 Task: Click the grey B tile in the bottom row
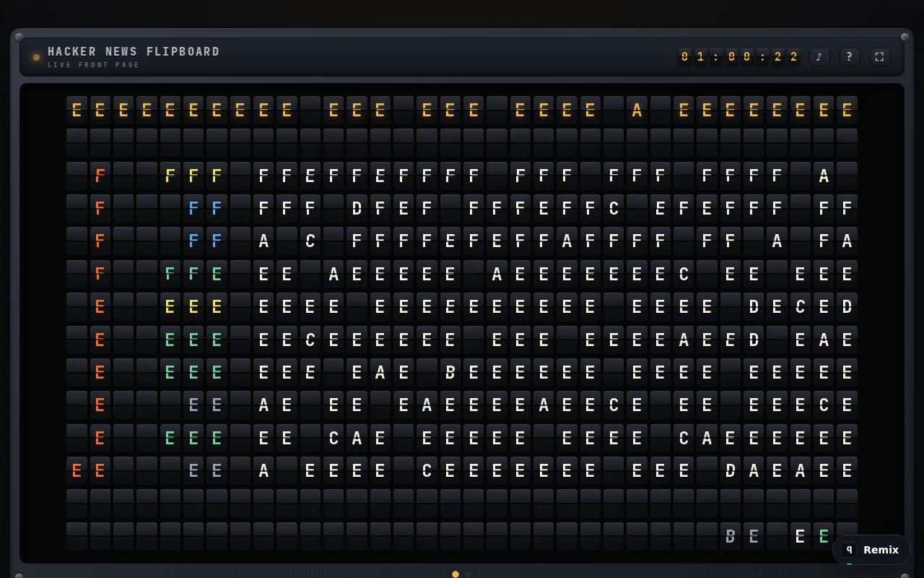pyautogui.click(x=730, y=537)
